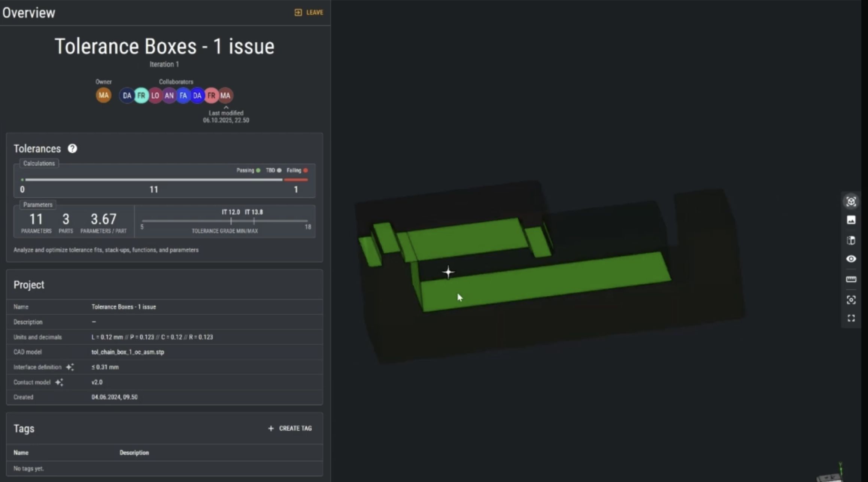This screenshot has height=482, width=868.
Task: Select the 3D view cube tool
Action: (852, 202)
